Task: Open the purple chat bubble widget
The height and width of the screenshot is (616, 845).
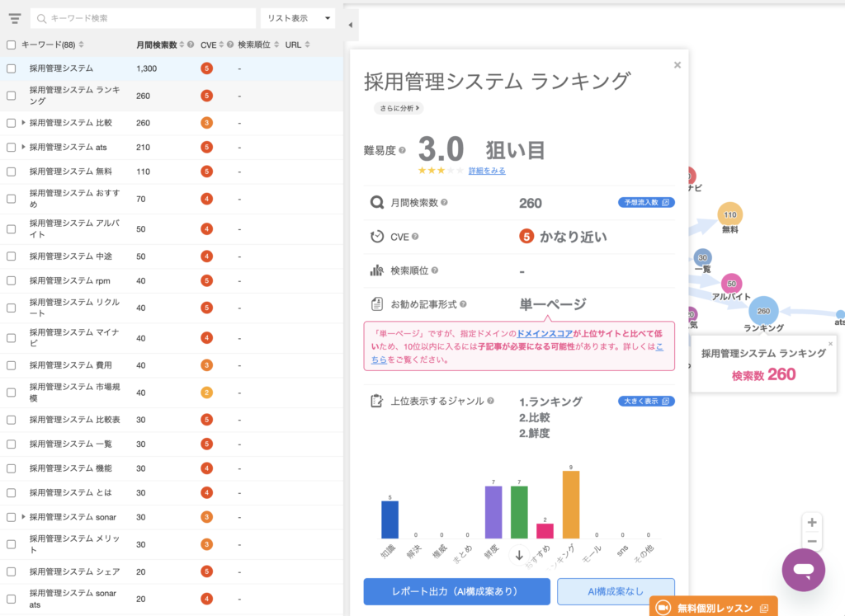Action: point(804,570)
